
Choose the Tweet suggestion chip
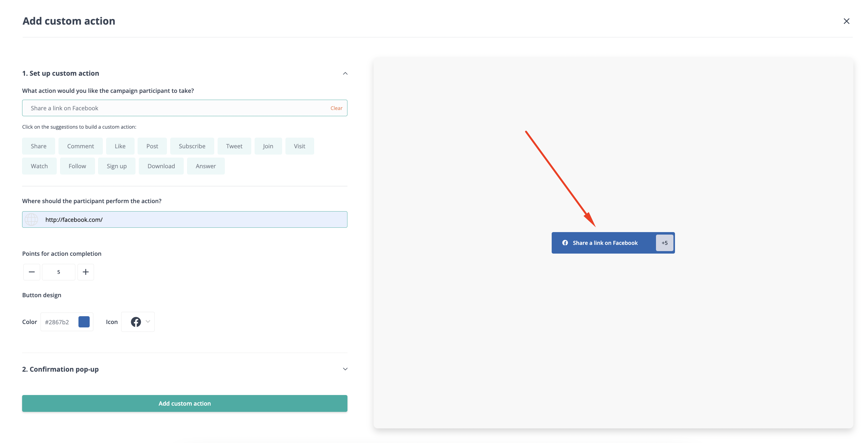pos(234,146)
